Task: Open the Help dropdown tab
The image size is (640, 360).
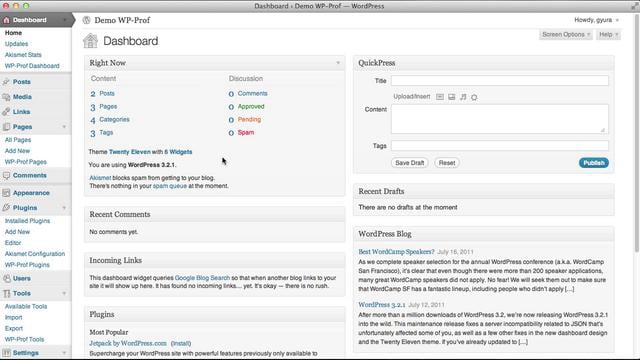Action: (x=608, y=35)
